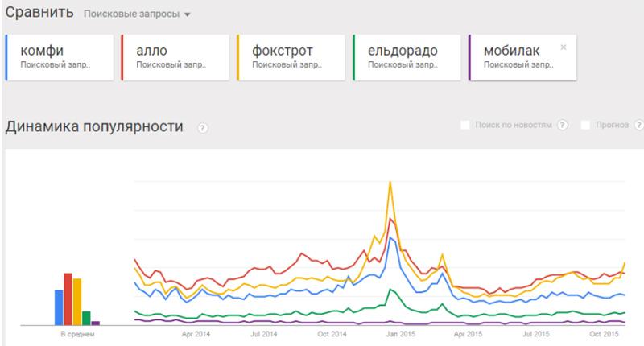Click the purple мобилак average bar
Screen dimensions: 644x346
pyautogui.click(x=96, y=322)
